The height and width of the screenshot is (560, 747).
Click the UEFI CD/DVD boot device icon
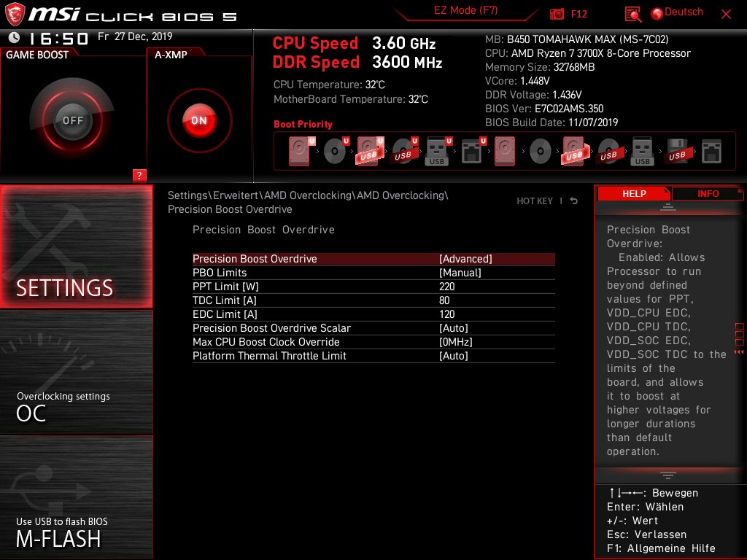pyautogui.click(x=336, y=151)
